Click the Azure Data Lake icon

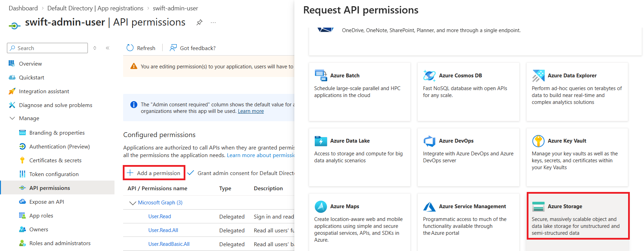321,141
